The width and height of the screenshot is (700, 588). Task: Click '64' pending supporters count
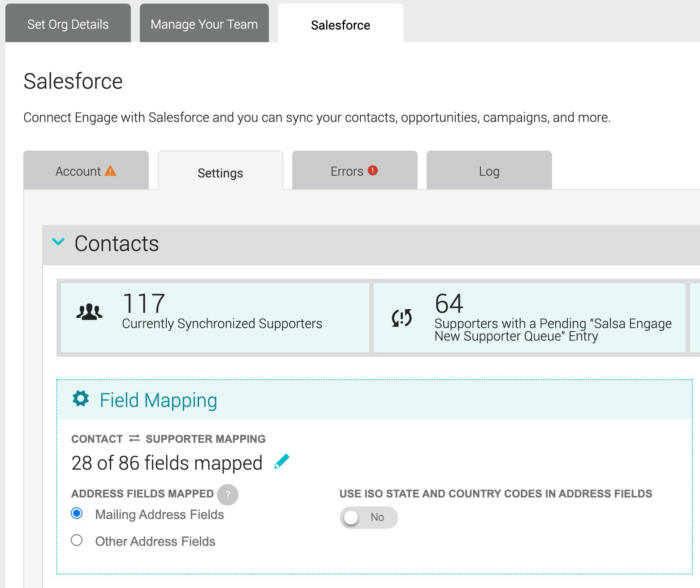pyautogui.click(x=449, y=303)
